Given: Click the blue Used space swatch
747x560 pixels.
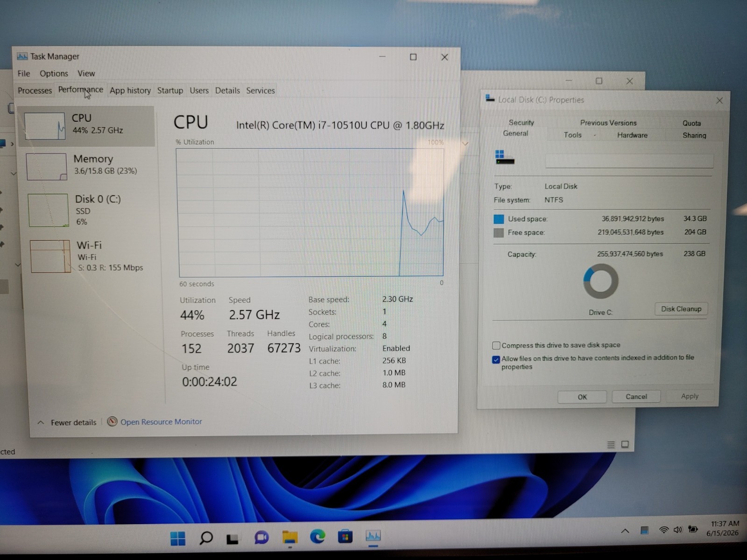Looking at the screenshot, I should (x=499, y=219).
